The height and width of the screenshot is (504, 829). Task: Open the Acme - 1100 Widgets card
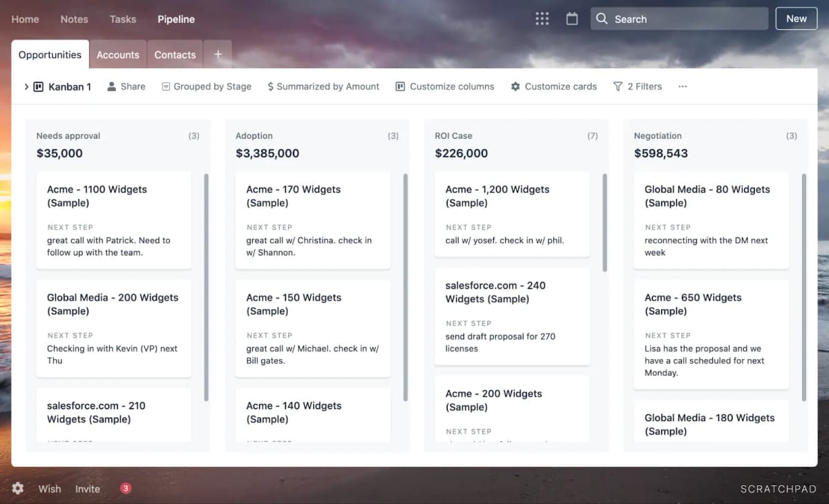coord(113,220)
